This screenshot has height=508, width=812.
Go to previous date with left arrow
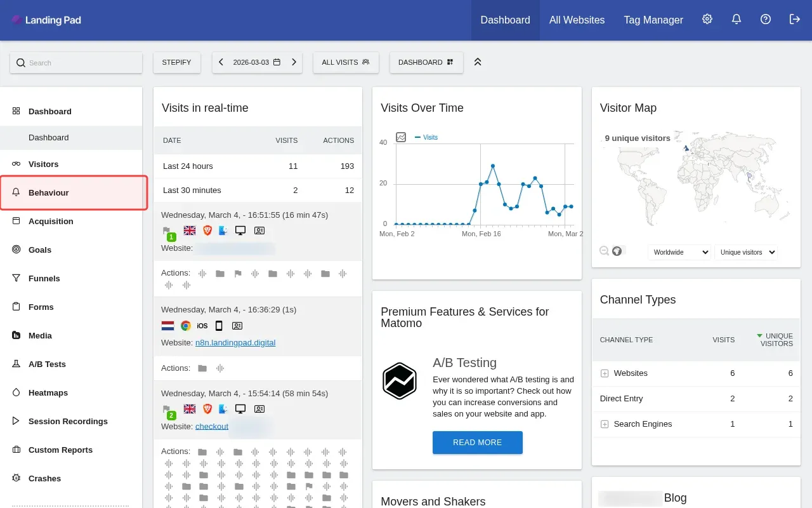click(x=221, y=62)
